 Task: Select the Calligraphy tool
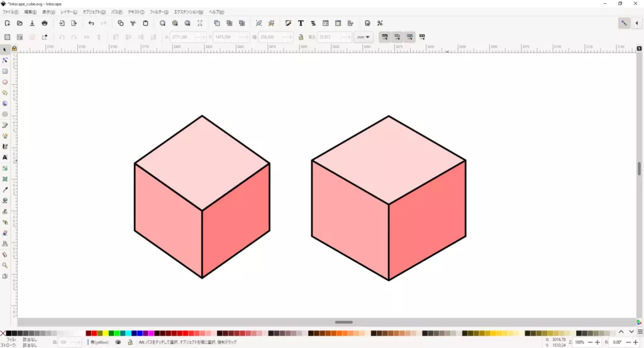click(x=5, y=146)
